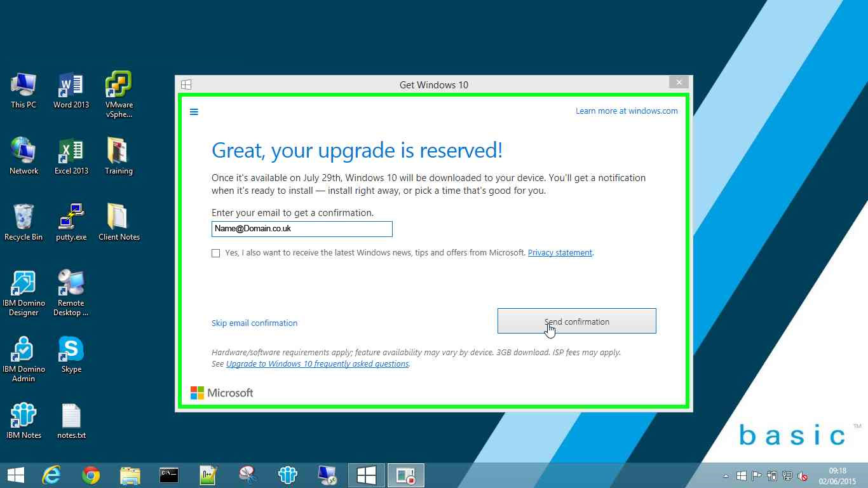
Task: Select the Remote Desktop shortcut on desktop
Action: tap(71, 293)
